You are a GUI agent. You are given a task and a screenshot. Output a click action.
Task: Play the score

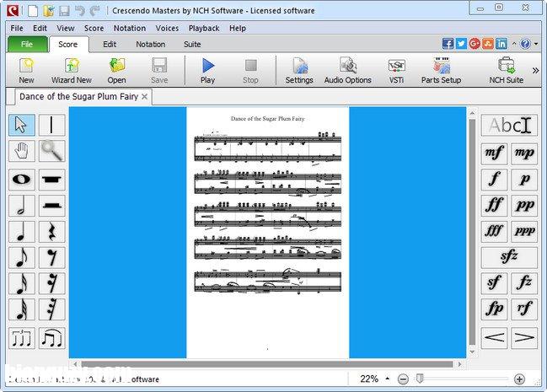click(207, 71)
